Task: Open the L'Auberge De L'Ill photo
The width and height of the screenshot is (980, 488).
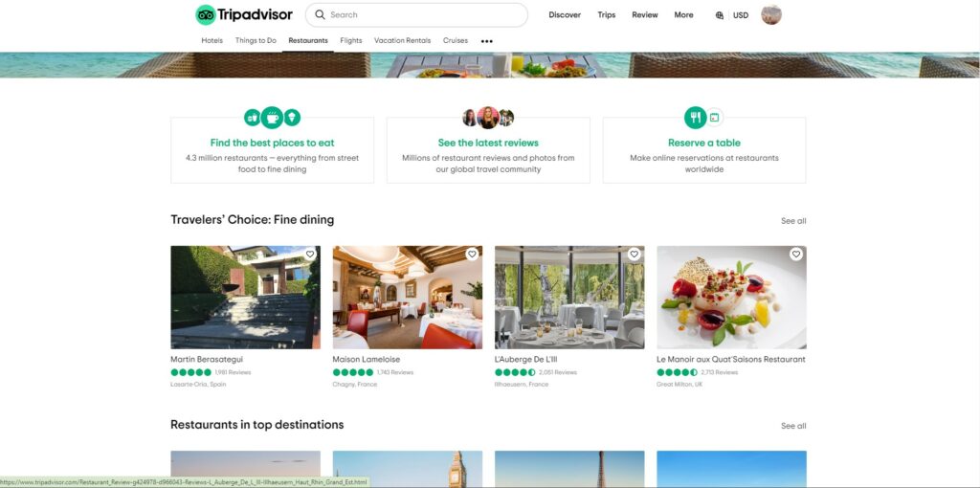Action: click(x=569, y=298)
